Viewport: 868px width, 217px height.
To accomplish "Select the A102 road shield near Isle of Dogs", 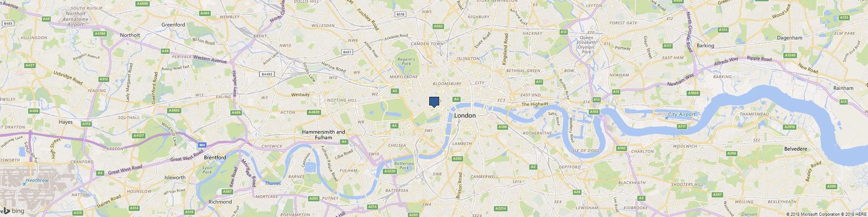I will click(621, 148).
